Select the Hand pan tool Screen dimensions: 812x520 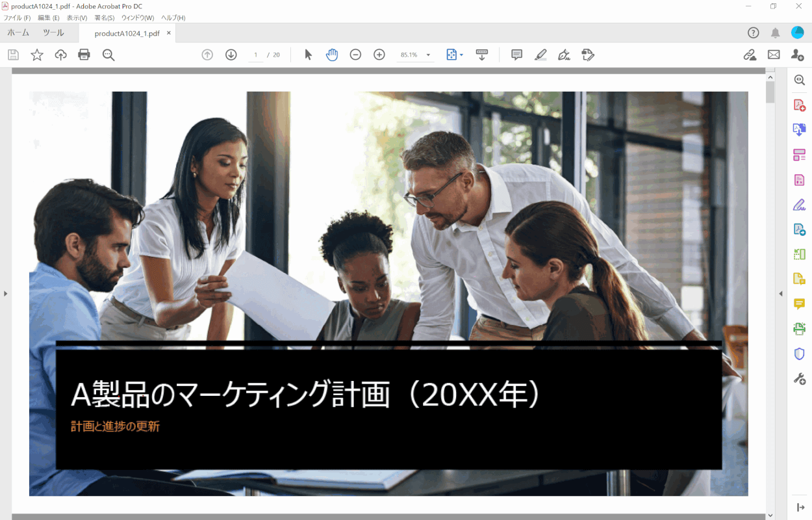point(332,55)
